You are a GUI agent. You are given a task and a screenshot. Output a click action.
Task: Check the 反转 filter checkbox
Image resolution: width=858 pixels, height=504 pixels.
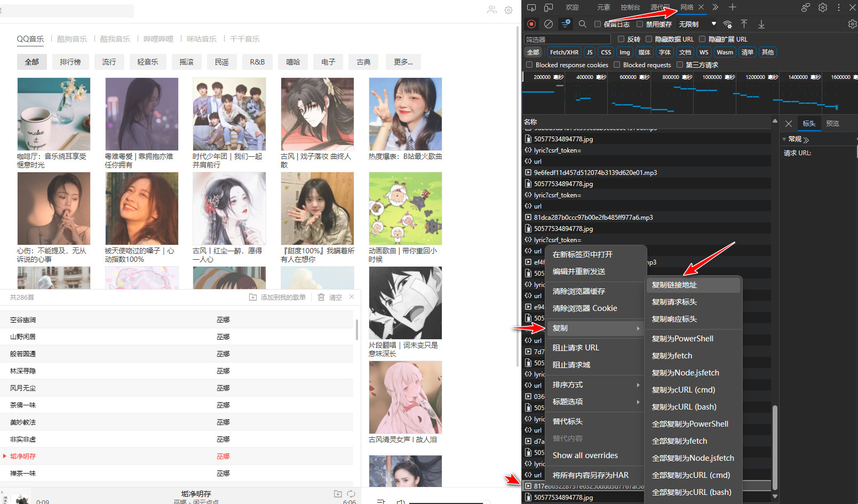[621, 39]
